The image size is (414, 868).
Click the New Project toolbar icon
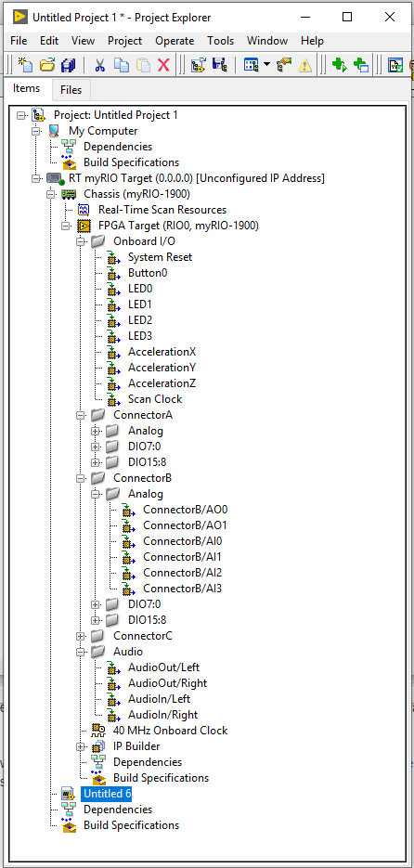pos(25,65)
